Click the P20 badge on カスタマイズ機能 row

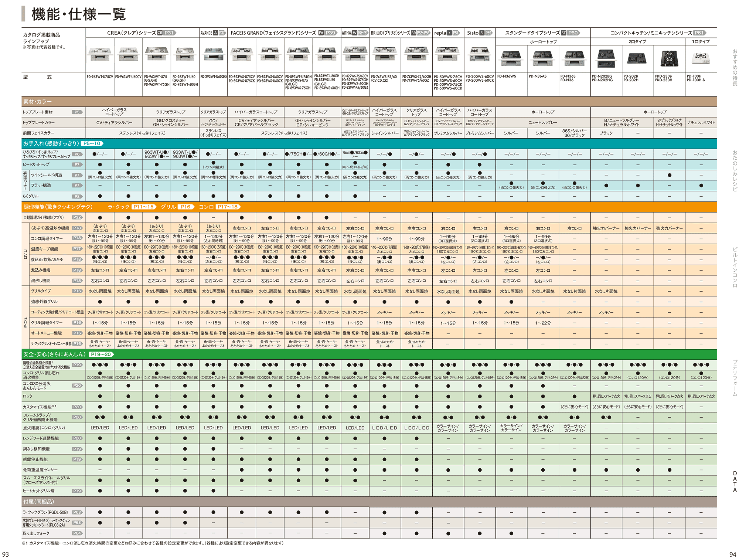[77, 407]
